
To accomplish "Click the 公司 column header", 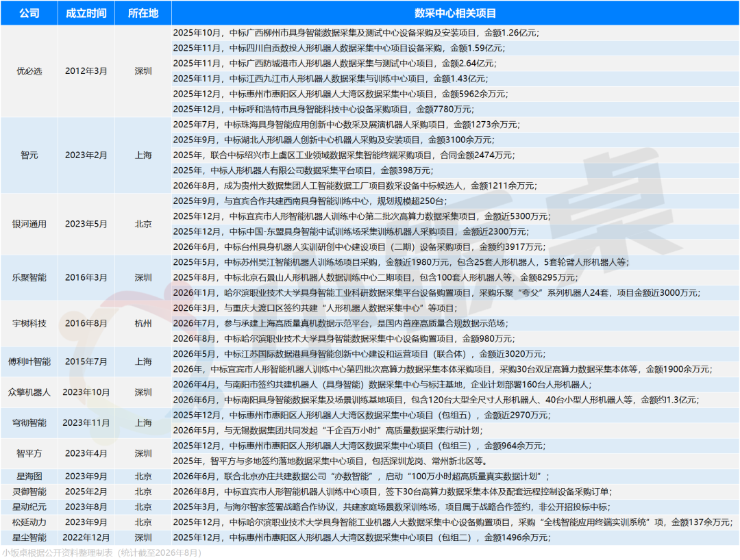I will click(x=29, y=13).
